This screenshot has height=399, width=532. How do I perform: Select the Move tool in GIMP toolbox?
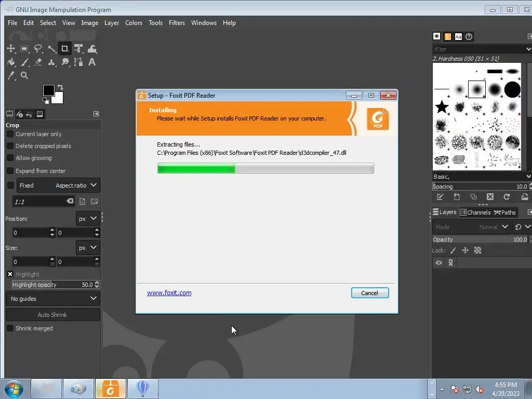point(11,49)
